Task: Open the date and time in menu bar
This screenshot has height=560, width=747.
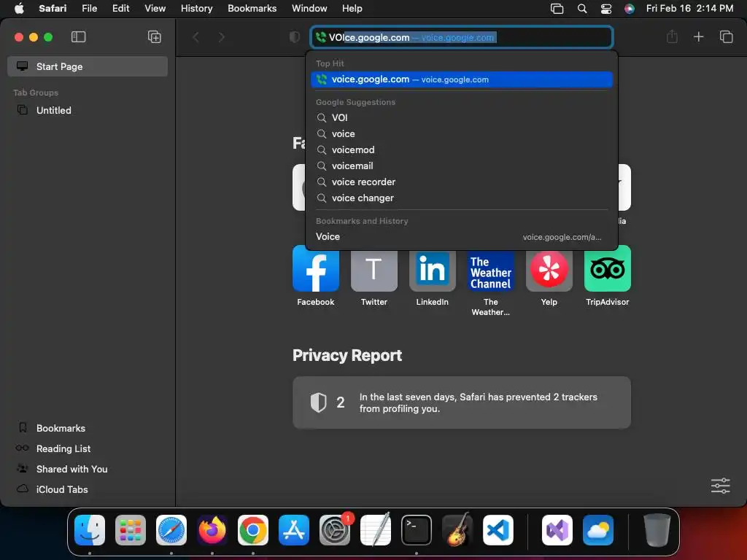Action: coord(689,9)
